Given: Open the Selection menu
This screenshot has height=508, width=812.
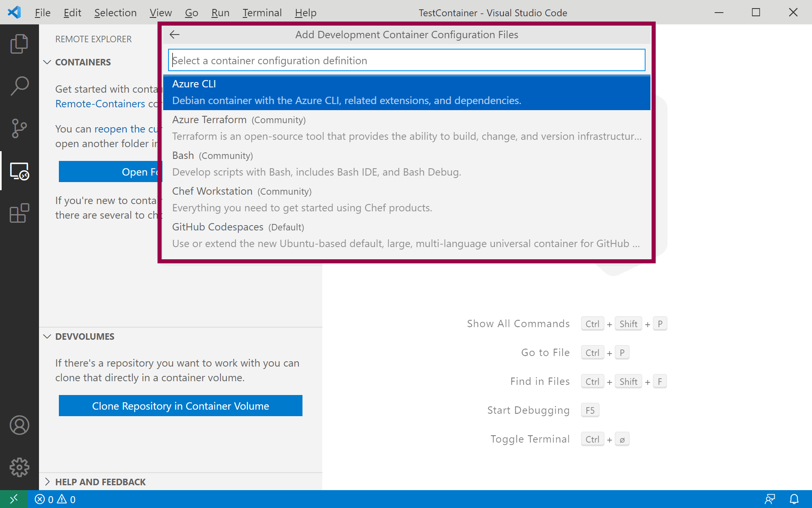Looking at the screenshot, I should click(x=115, y=13).
